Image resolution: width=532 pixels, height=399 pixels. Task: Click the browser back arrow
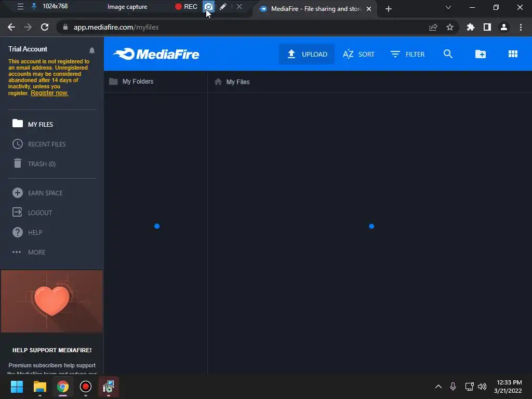11,27
